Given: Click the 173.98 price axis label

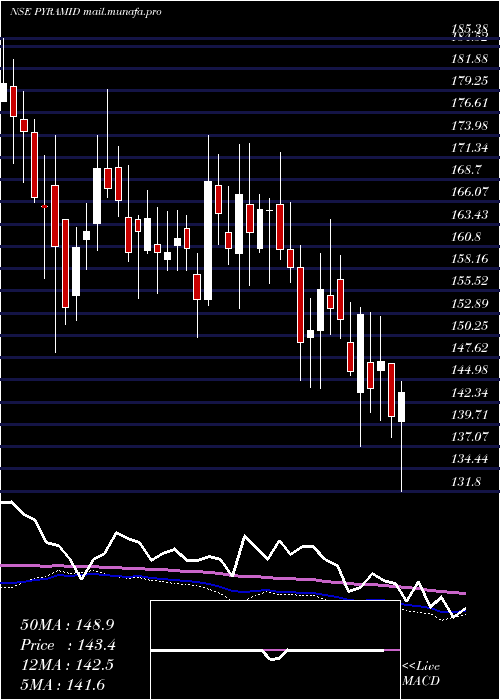Looking at the screenshot, I should tap(469, 126).
